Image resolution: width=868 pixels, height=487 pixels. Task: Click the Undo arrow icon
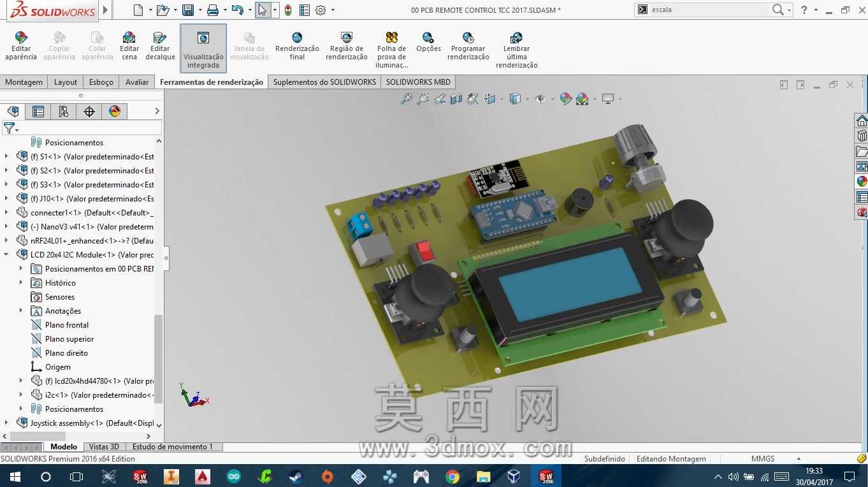[237, 10]
